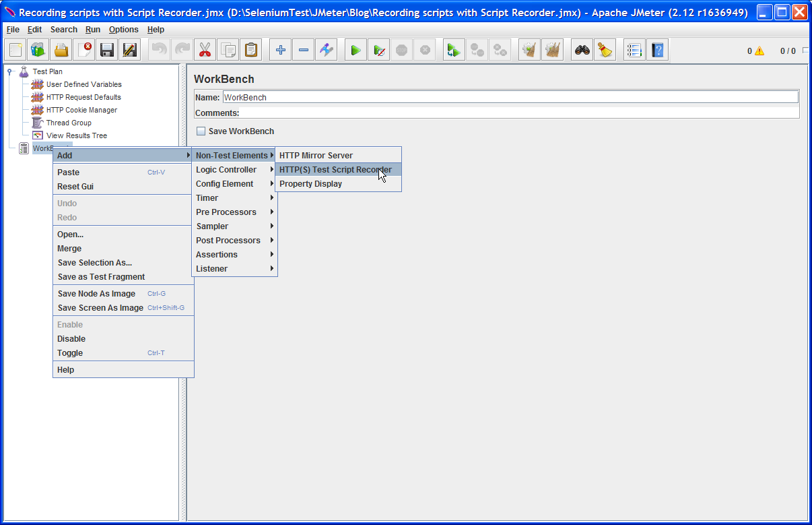Expand the Add submenu entry
The image size is (812, 525).
click(x=123, y=155)
